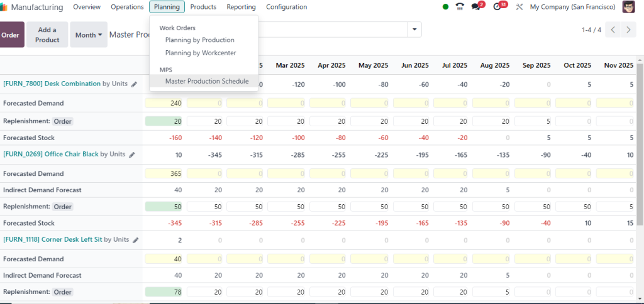Open the Overview menu

click(x=87, y=7)
